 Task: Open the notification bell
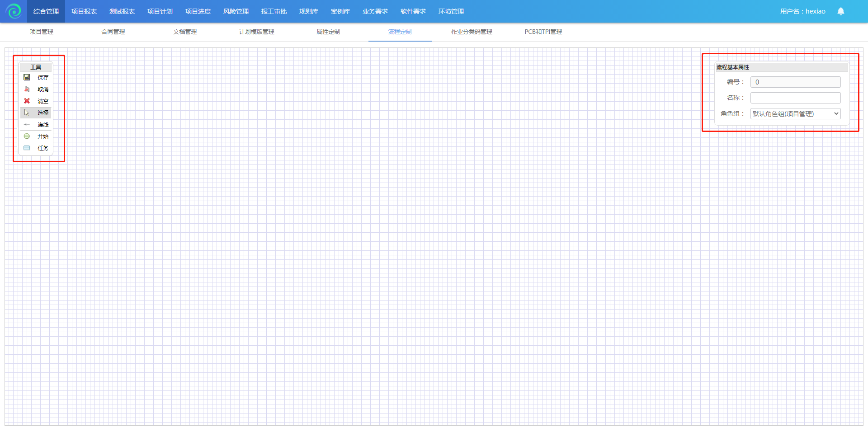click(840, 11)
